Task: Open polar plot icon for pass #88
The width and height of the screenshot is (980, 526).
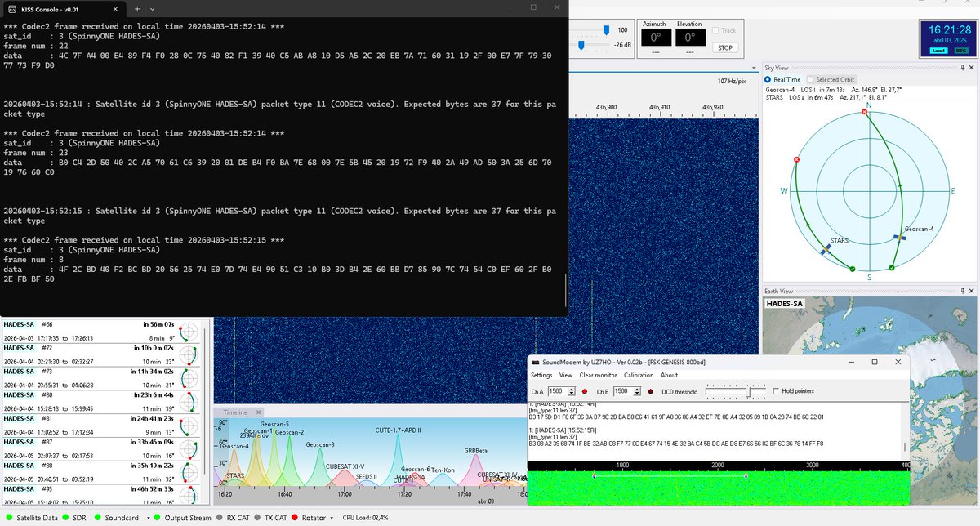Action: [189, 473]
